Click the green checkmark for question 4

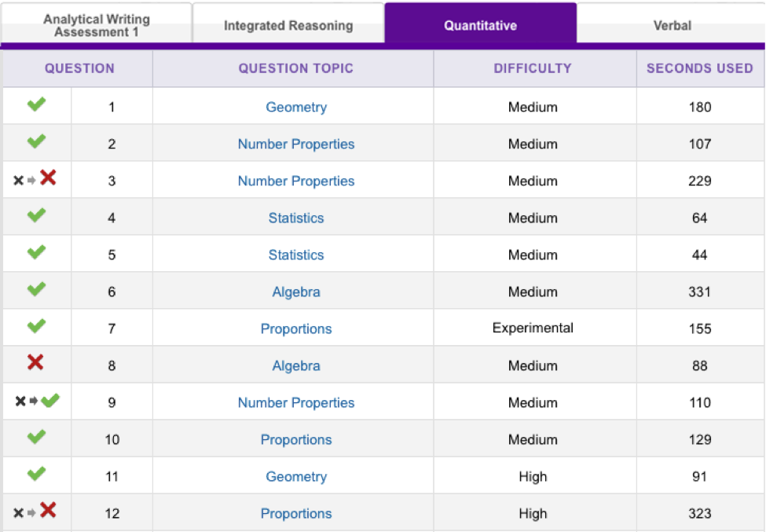tap(36, 216)
